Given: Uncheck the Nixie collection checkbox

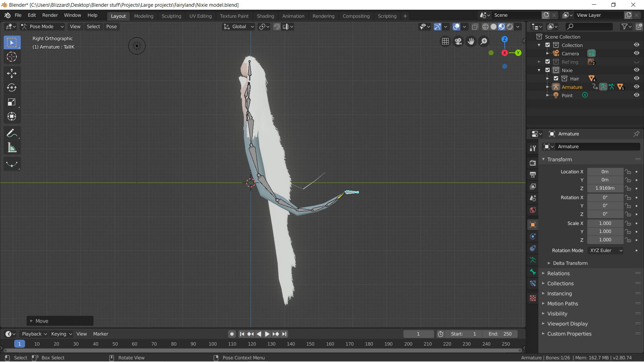Looking at the screenshot, I should click(x=547, y=70).
